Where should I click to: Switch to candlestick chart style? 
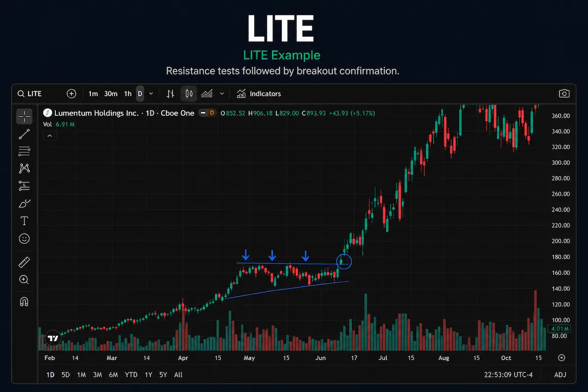pos(189,94)
